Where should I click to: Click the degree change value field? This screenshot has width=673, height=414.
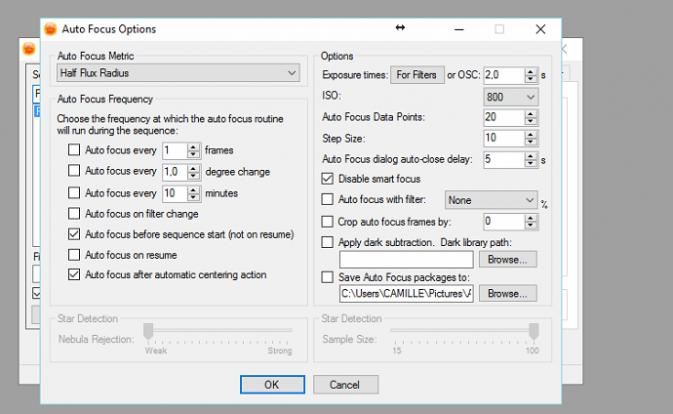[175, 172]
